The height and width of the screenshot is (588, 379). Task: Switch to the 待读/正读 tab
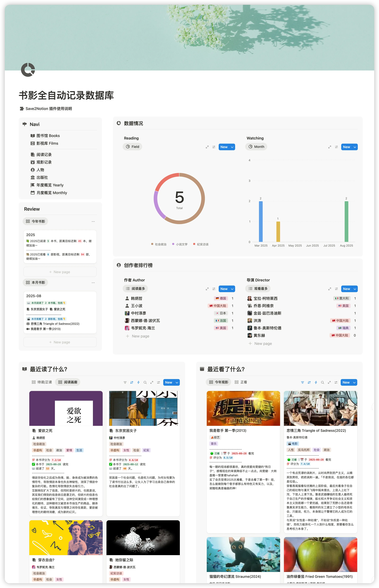click(x=42, y=382)
